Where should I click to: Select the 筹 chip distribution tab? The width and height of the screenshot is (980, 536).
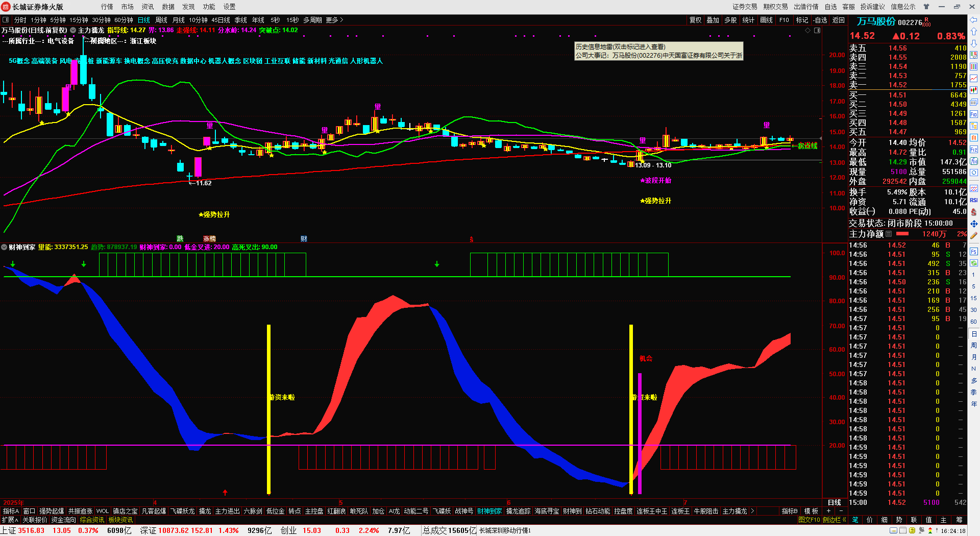pos(959,520)
